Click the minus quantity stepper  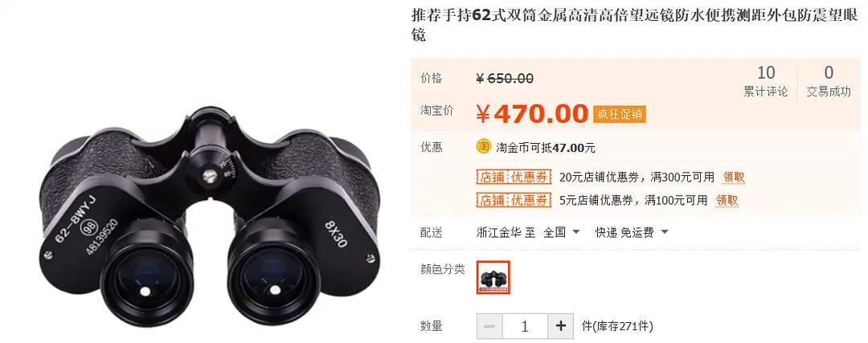(489, 326)
